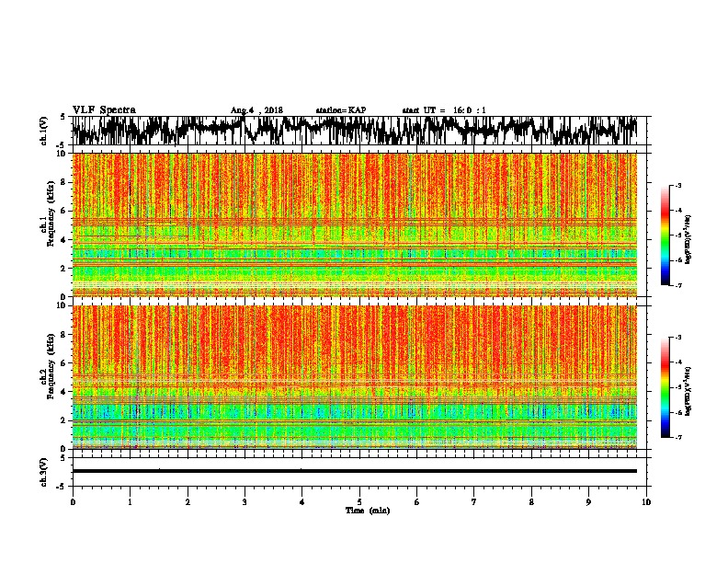This screenshot has width=728, height=563.
Task: Click the ch.2 spectrogram '4' kHz tick label
Action: tap(64, 392)
